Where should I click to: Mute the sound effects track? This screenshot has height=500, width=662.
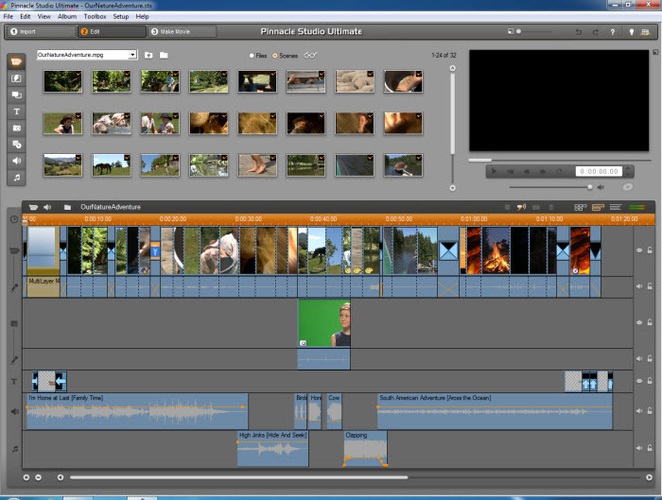click(x=639, y=410)
